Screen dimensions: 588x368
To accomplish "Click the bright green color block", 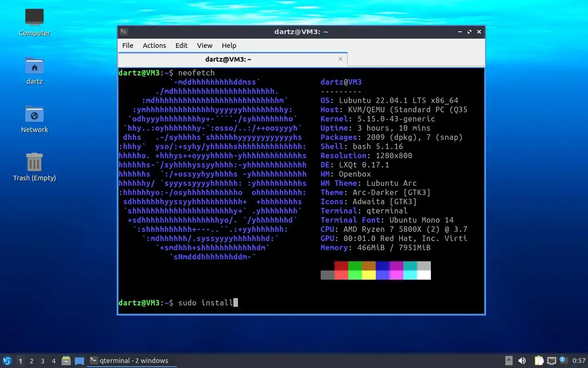I will pos(355,275).
